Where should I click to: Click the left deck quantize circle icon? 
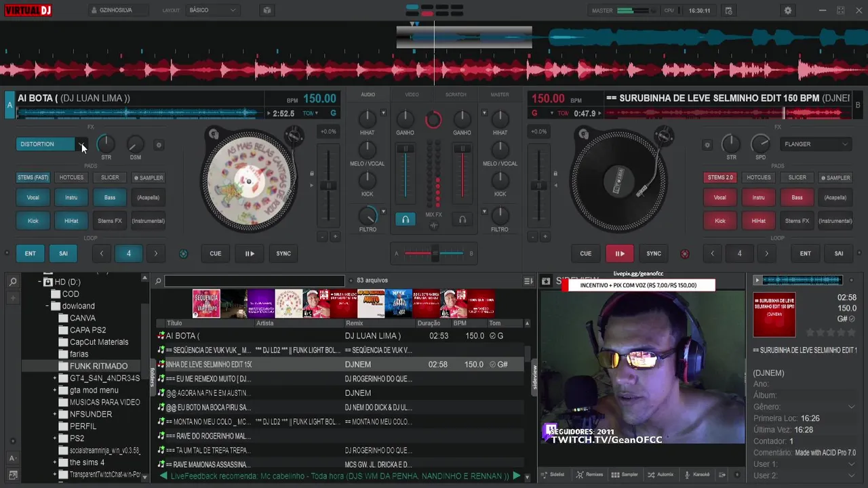tap(183, 253)
